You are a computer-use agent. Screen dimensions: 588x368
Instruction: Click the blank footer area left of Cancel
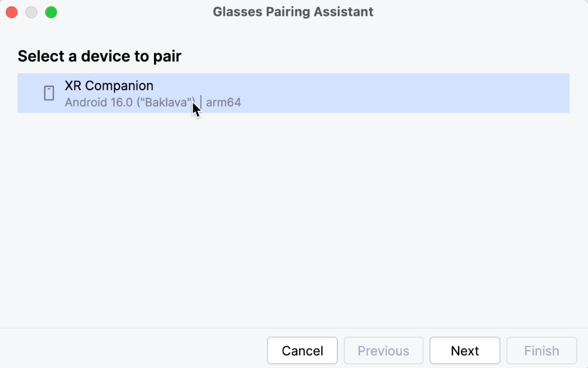(135, 350)
